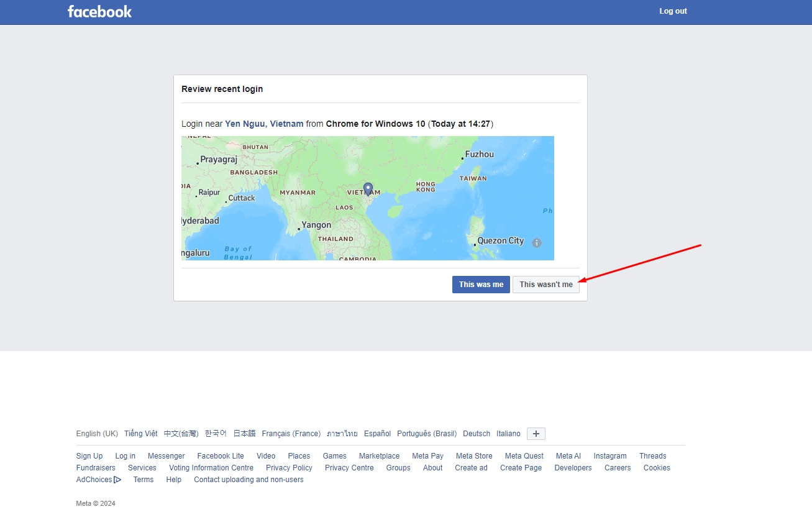Open the Facebook Lite link

(x=221, y=456)
